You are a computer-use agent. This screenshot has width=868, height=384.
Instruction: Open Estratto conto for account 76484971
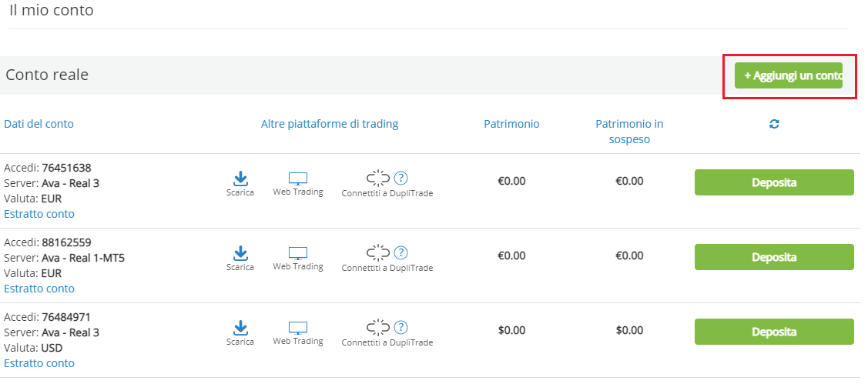[x=39, y=363]
